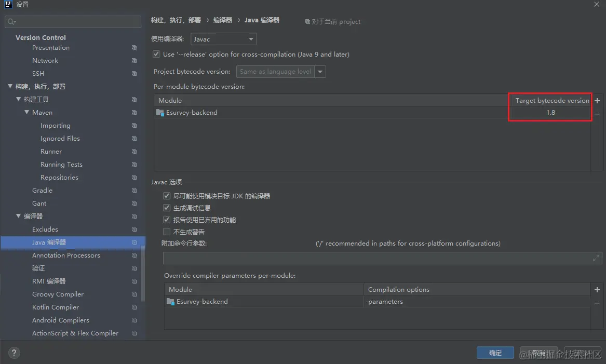The height and width of the screenshot is (364, 606).
Task: Click project-level icon beside SSH
Action: click(x=134, y=73)
